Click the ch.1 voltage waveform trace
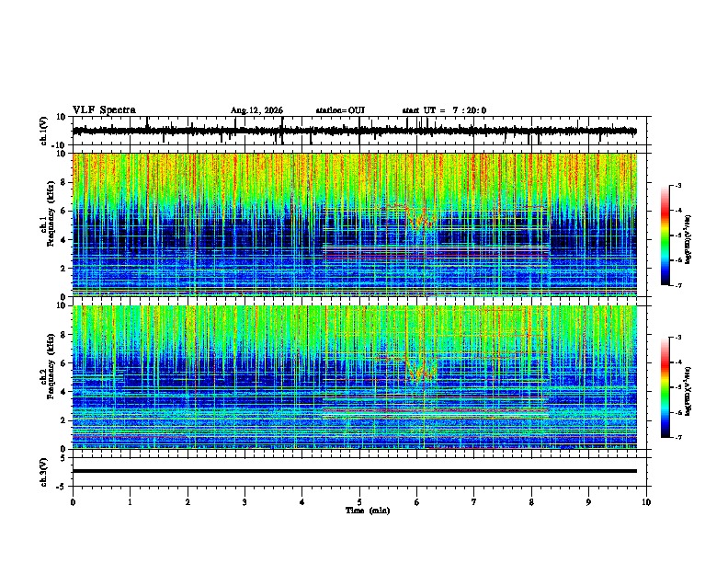This screenshot has width=728, height=563. [354, 131]
